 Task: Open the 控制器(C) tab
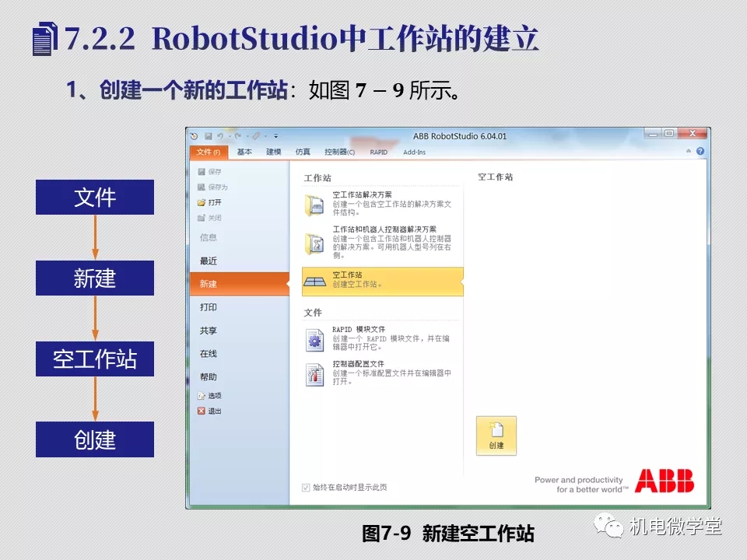click(x=340, y=152)
